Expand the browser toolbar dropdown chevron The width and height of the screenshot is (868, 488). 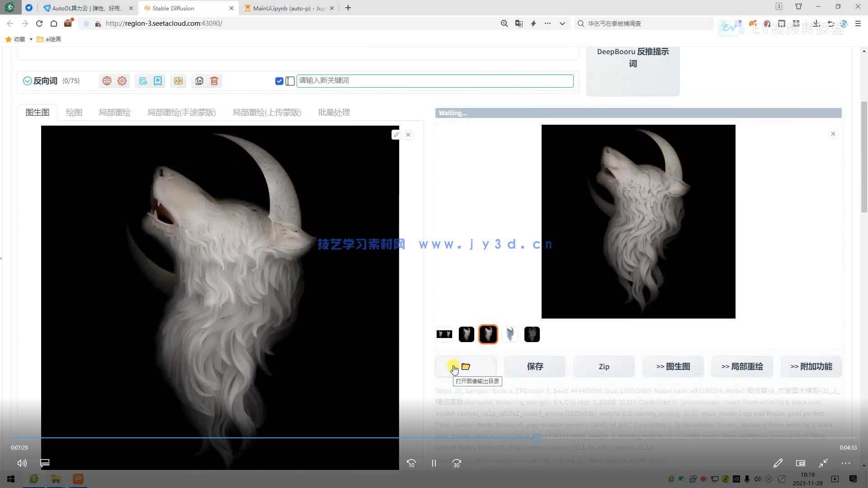pyautogui.click(x=562, y=23)
